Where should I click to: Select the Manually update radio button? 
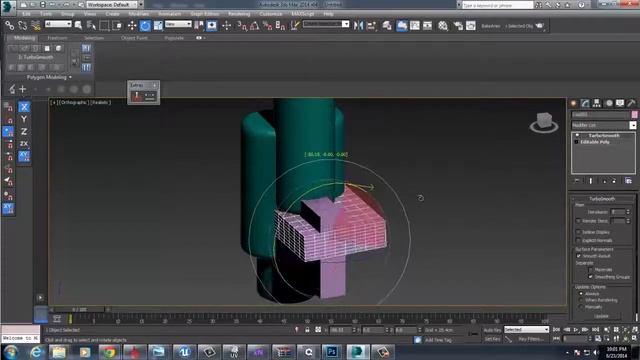581,307
